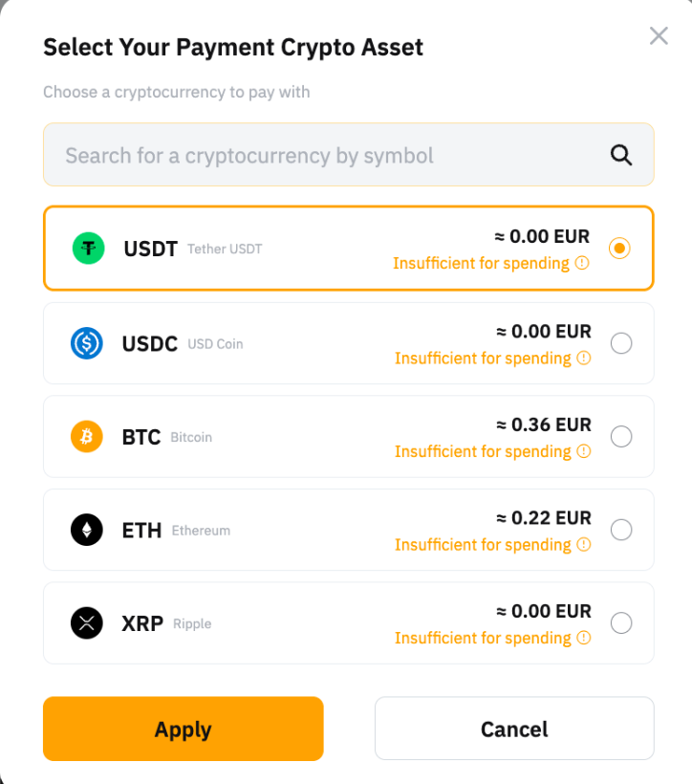Click the info icon on ETH row

click(x=584, y=544)
